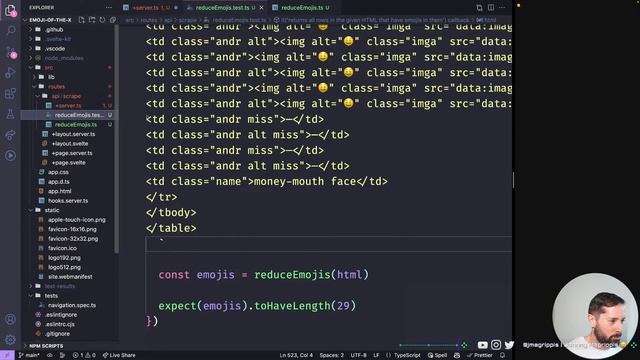Open reduceEmojis.ts in file tree
Viewport: 640px width, 360px height.
tap(76, 124)
